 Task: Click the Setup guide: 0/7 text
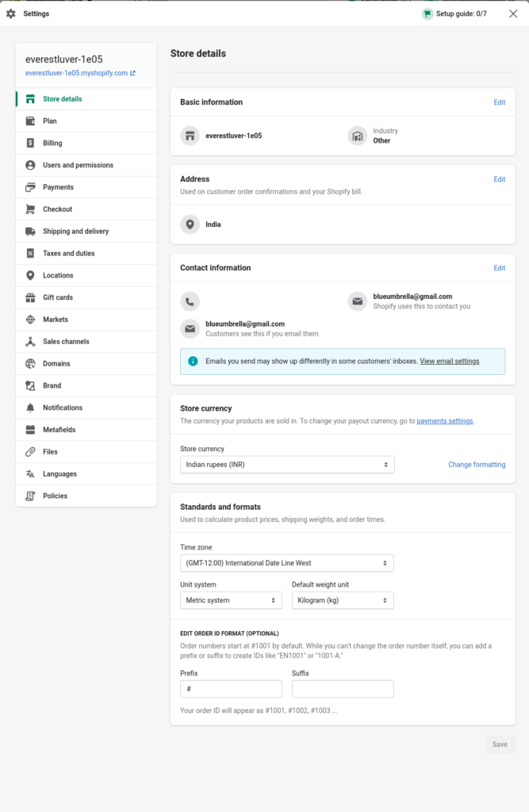tap(462, 14)
